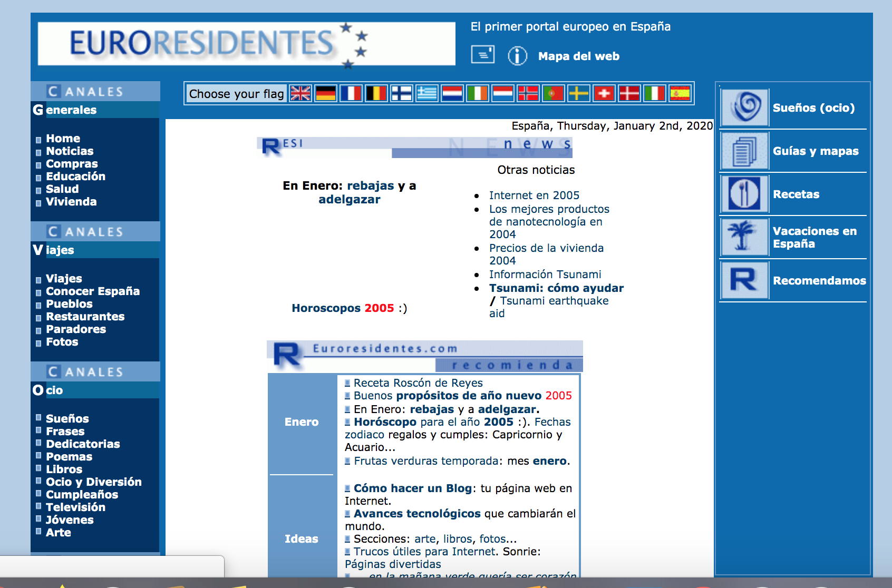
Task: Open the Paradores section
Action: coord(76,329)
